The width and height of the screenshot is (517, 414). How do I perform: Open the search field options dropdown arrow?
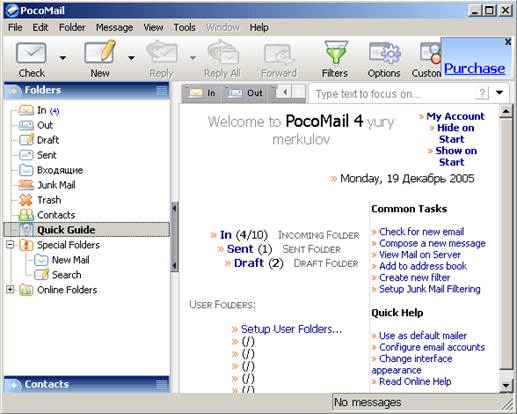tap(499, 92)
